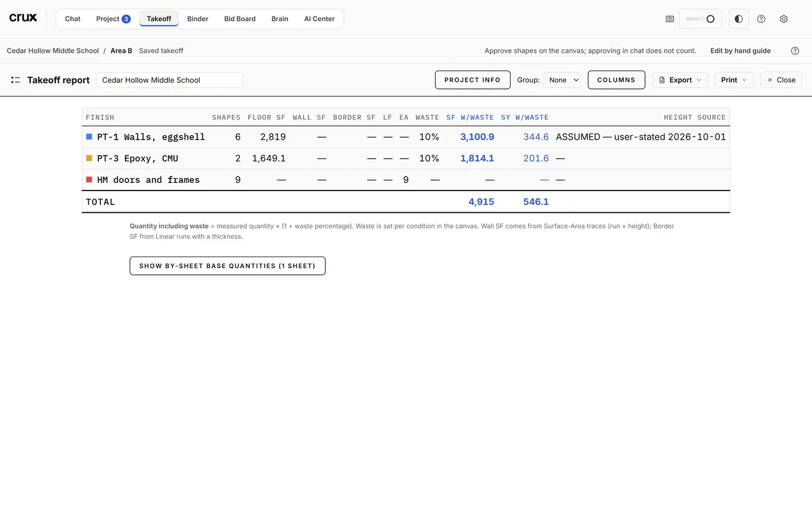Image resolution: width=812 pixels, height=508 pixels.
Task: Edit the report name input field
Action: coord(170,80)
